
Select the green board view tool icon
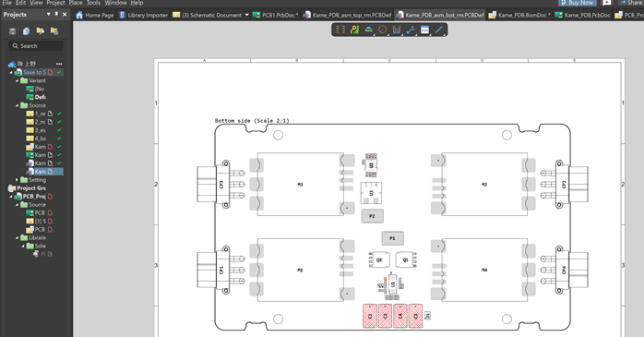pos(368,30)
